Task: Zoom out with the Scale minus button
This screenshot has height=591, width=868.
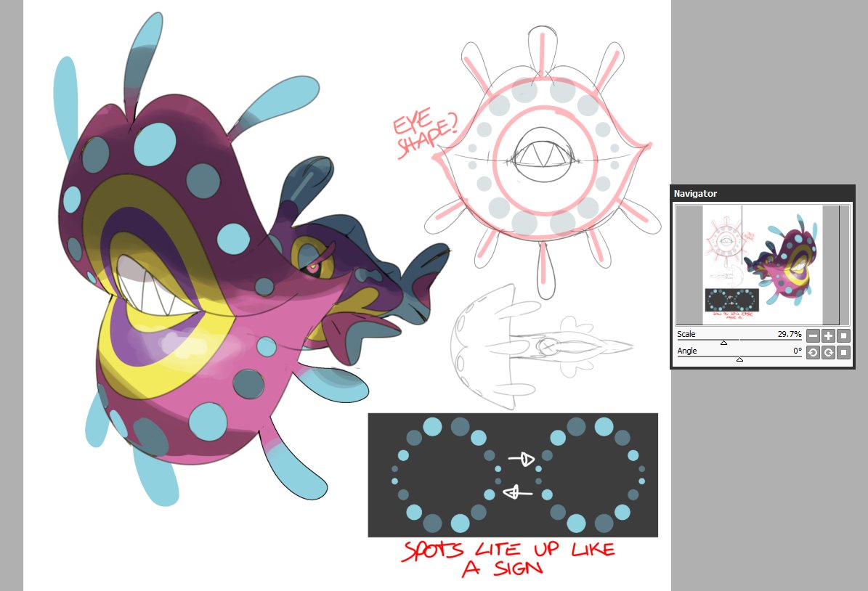Action: pos(813,336)
